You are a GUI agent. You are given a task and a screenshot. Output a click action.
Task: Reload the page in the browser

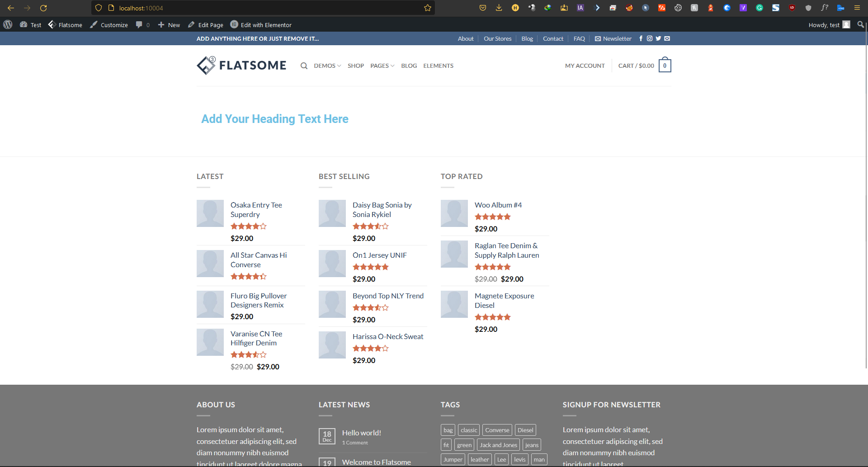[x=43, y=8]
